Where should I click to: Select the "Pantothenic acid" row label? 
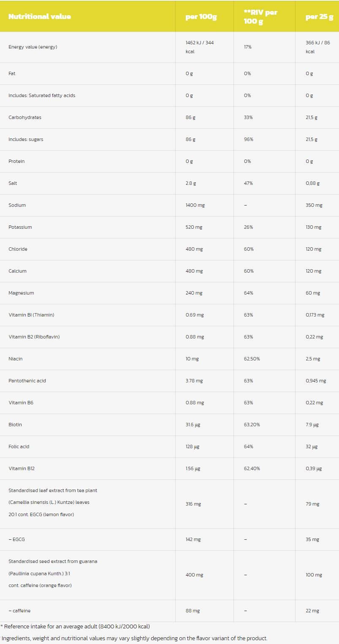point(27,381)
